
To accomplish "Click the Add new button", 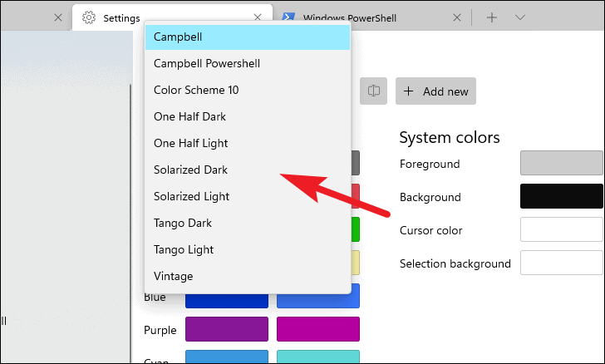I will (x=435, y=91).
